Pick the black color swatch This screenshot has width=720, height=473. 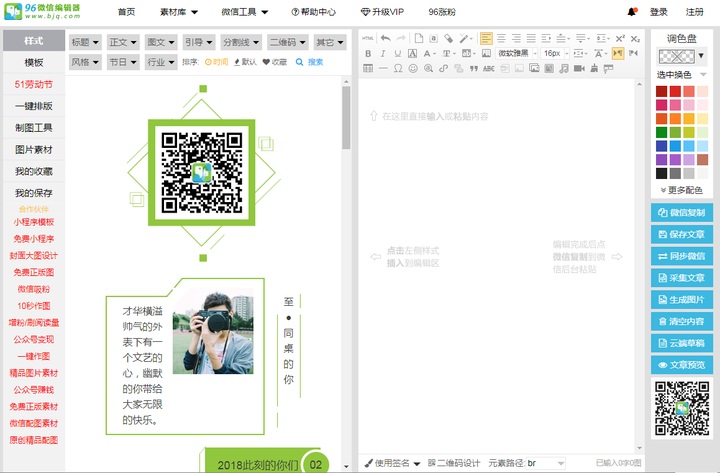coord(661,173)
